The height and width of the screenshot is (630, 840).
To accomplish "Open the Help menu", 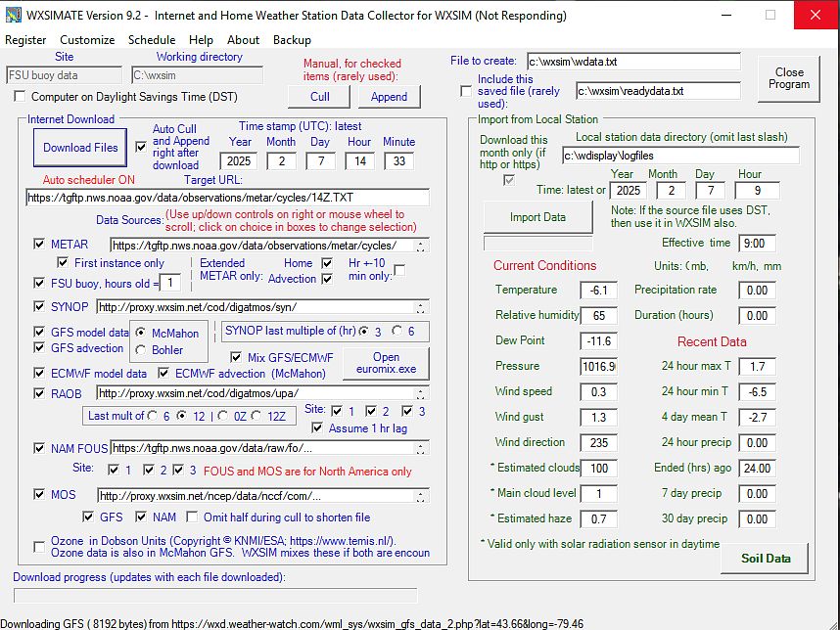I will point(201,40).
